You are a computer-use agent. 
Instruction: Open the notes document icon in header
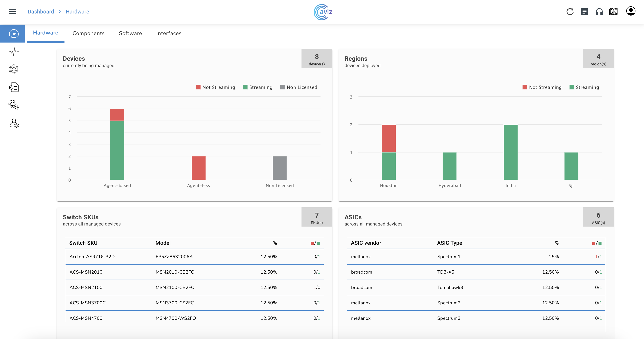click(584, 12)
